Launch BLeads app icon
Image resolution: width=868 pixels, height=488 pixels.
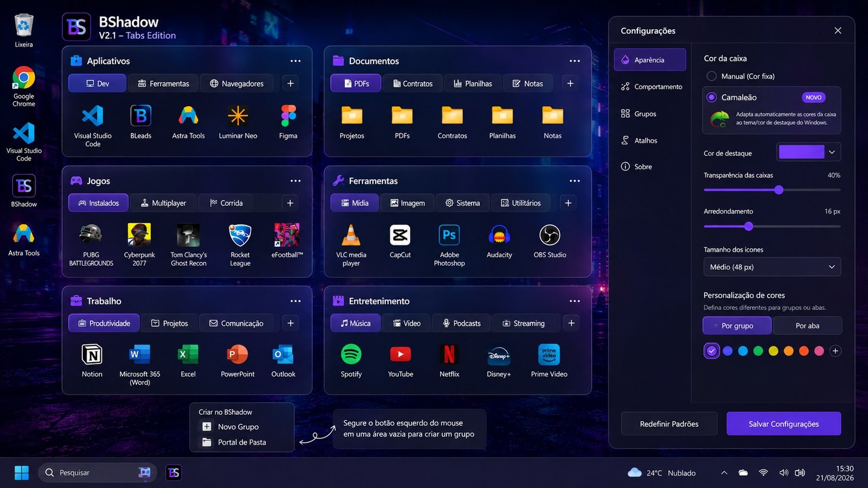pyautogui.click(x=141, y=116)
